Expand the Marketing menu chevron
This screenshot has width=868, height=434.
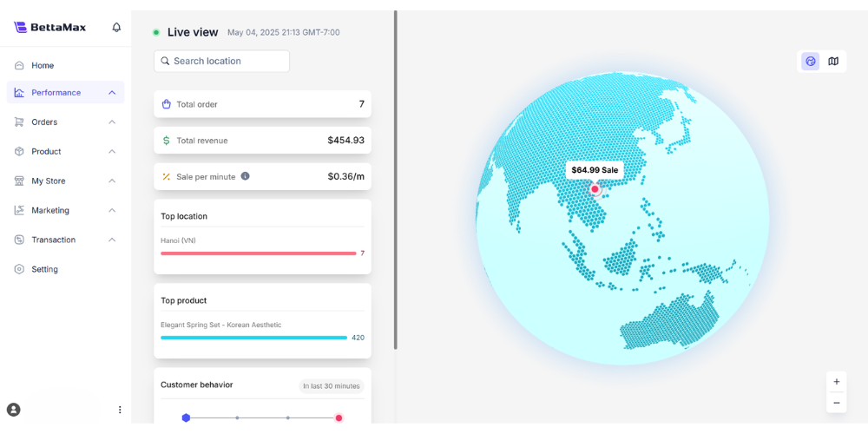tap(112, 210)
